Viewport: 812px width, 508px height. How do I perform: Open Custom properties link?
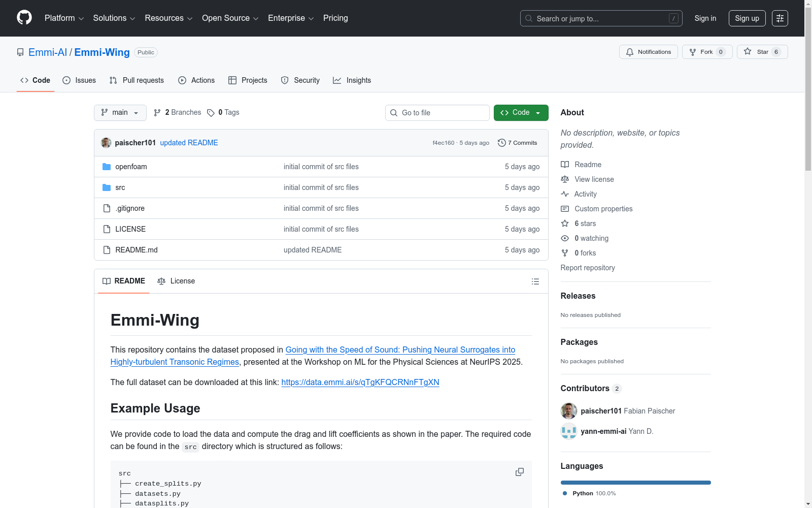pos(597,209)
